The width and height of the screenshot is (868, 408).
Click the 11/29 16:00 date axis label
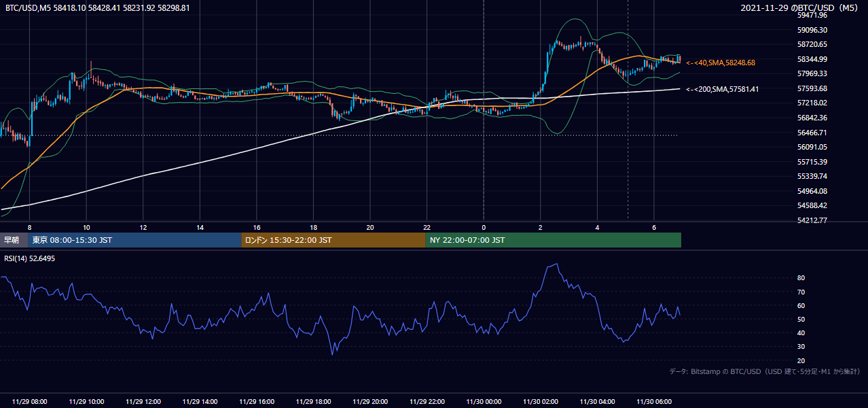pos(257,402)
